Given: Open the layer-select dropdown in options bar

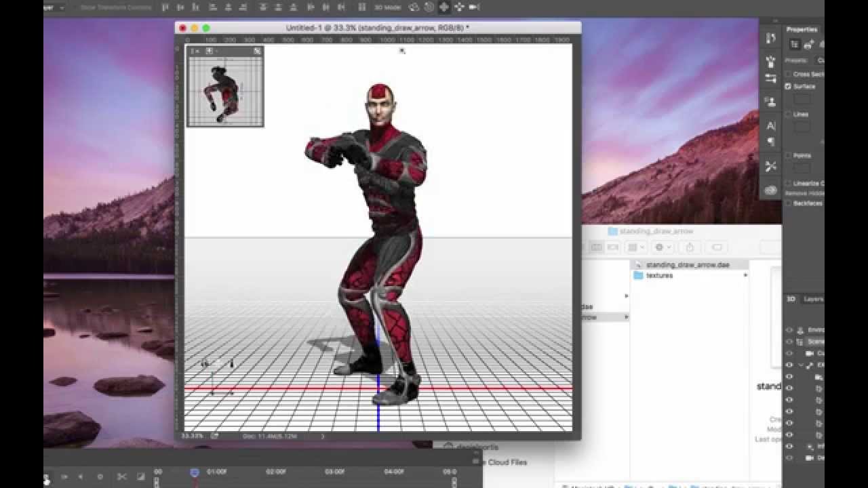Looking at the screenshot, I should (53, 7).
